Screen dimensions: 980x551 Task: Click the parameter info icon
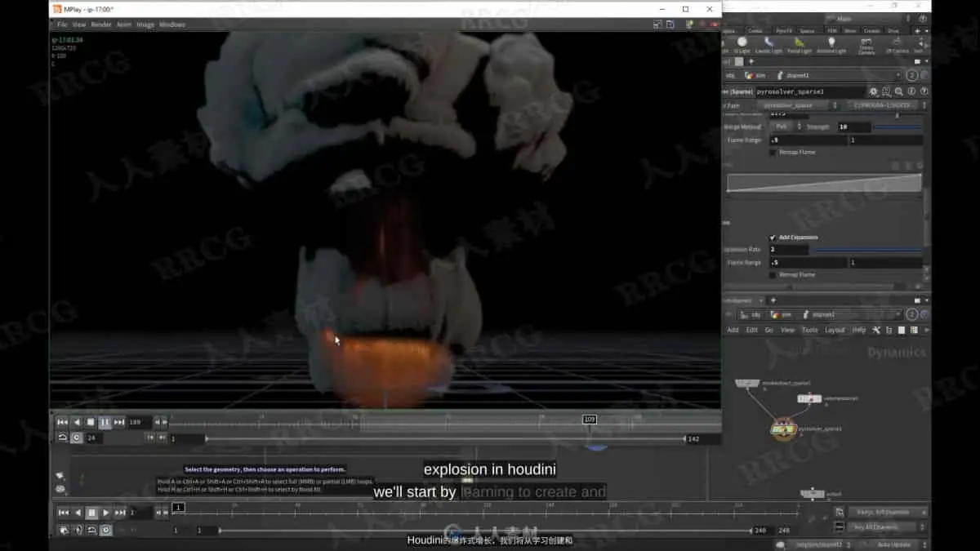(910, 91)
